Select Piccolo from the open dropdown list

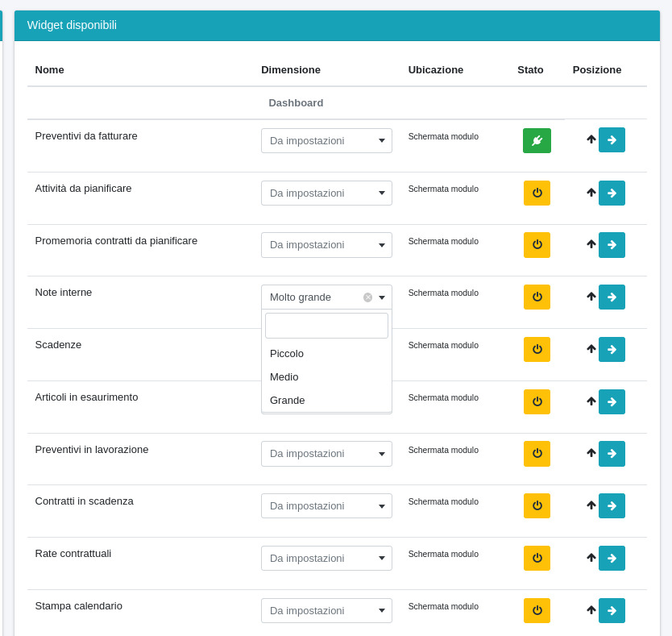click(x=287, y=353)
